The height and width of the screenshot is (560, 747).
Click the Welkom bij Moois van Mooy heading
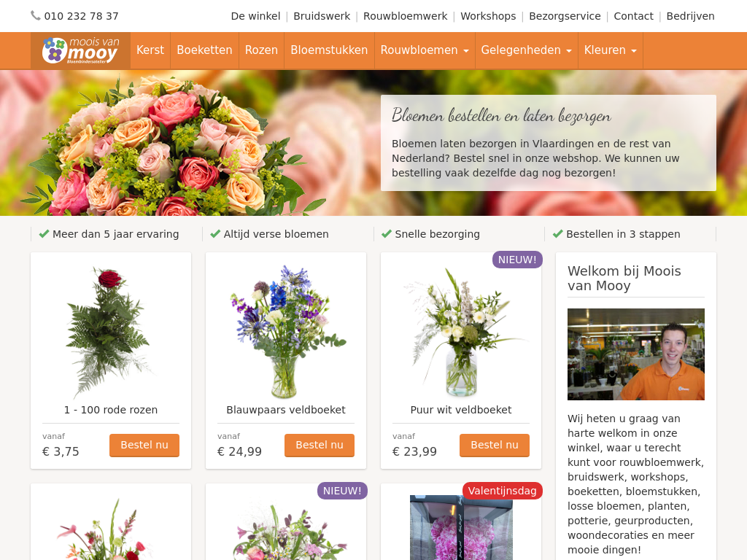coord(624,278)
